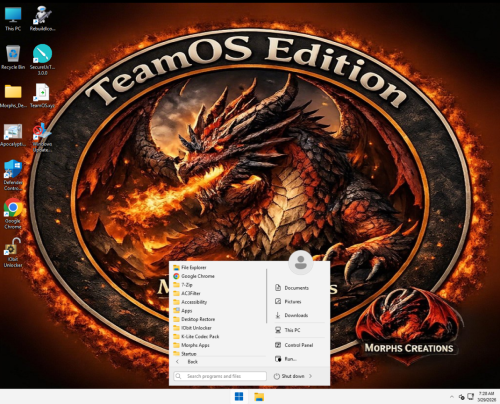The image size is (500, 404).
Task: Click the Search programs and files field
Action: pos(220,376)
